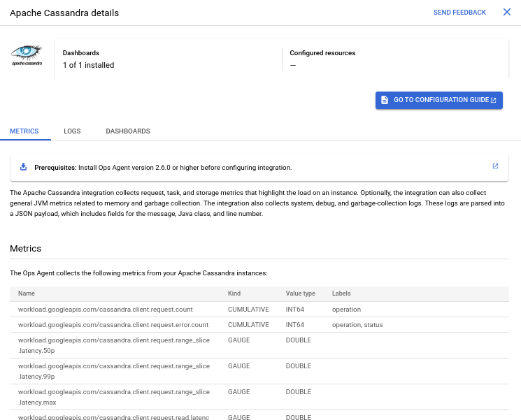Open the GO TO CONFIGURATION GUIDE button

(x=438, y=100)
